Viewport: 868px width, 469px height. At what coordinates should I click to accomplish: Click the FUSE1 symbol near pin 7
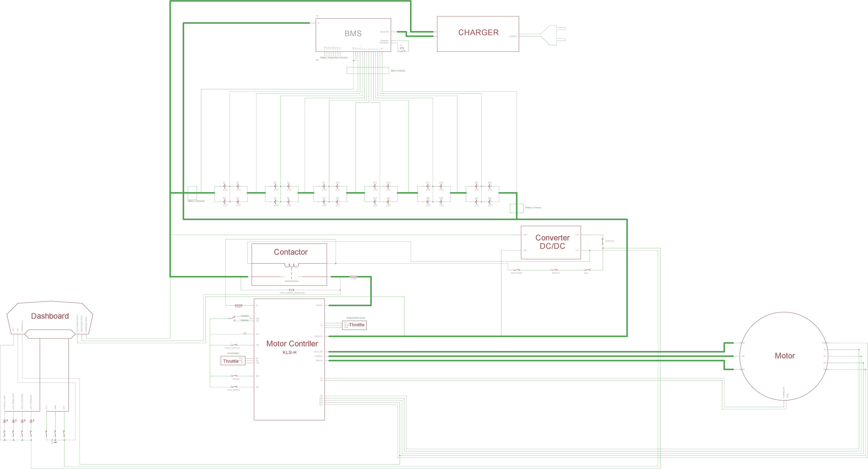pos(238,305)
